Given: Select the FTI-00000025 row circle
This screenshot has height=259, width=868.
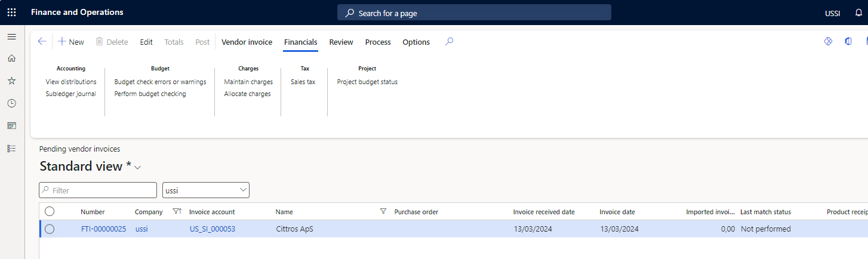Looking at the screenshot, I should (x=50, y=229).
